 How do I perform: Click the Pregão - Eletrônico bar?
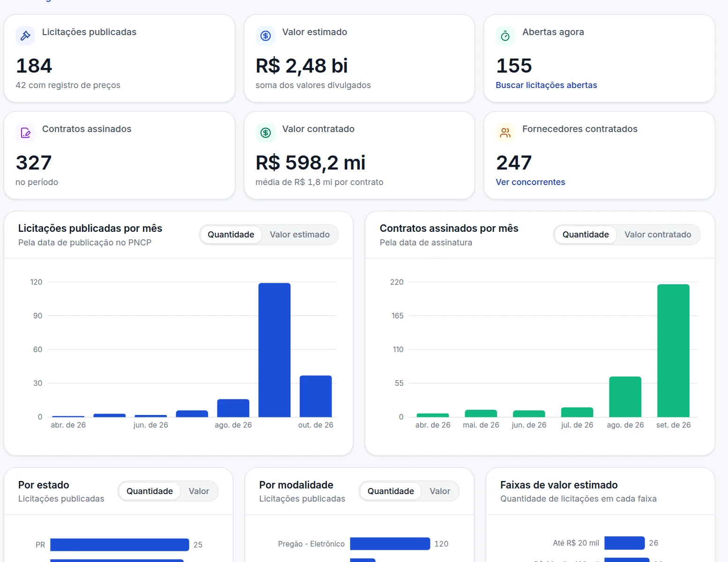[x=390, y=544]
